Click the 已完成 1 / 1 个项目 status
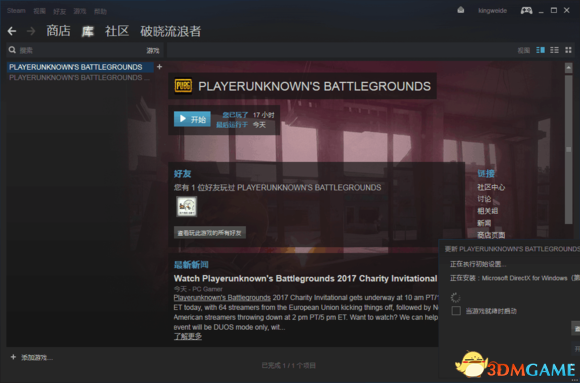 coord(289,366)
